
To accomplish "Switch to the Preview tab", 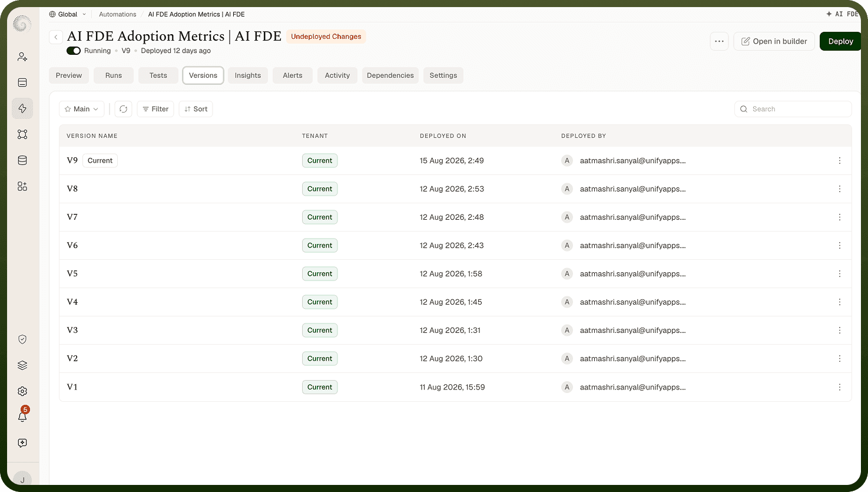I will point(69,75).
